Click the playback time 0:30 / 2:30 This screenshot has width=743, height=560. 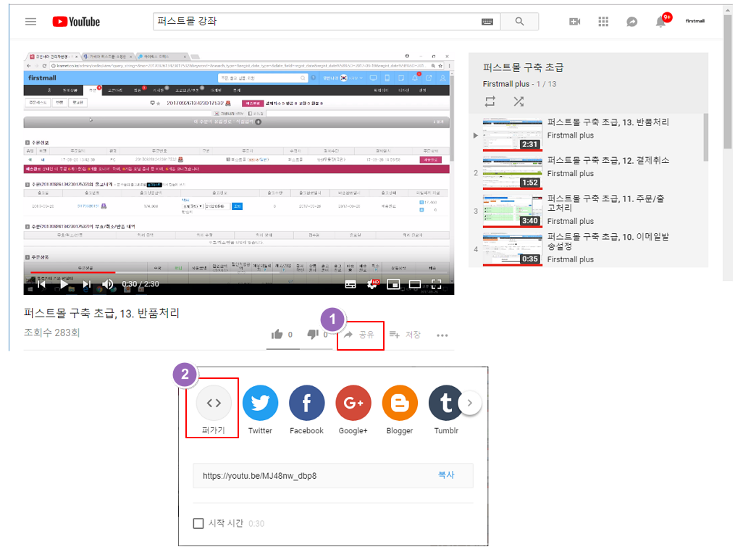point(140,284)
